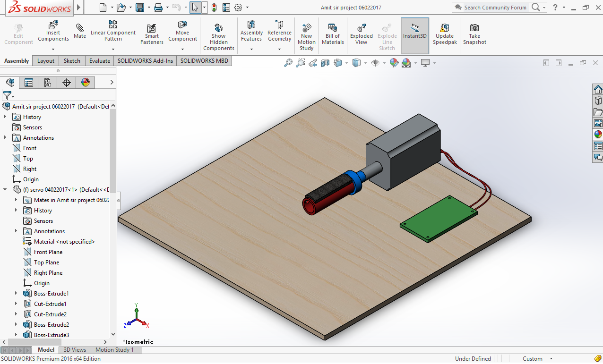Click the feature tree filter funnel
Viewport: 603px width, 364px height.
(7, 95)
